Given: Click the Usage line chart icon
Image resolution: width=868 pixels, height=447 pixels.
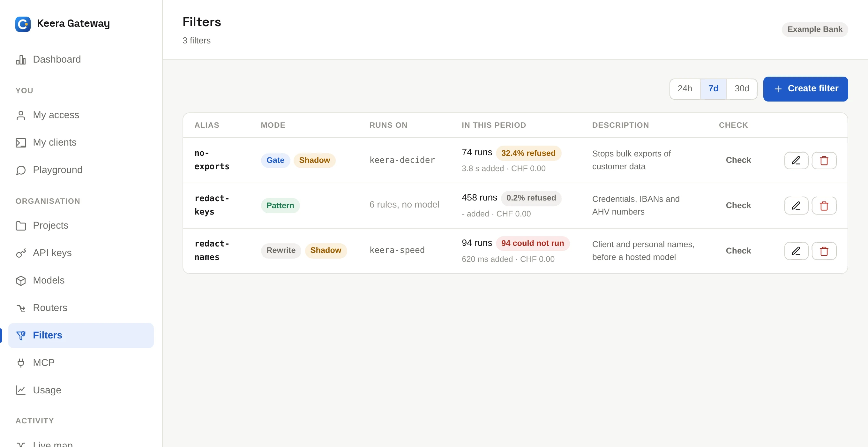Looking at the screenshot, I should pyautogui.click(x=21, y=390).
